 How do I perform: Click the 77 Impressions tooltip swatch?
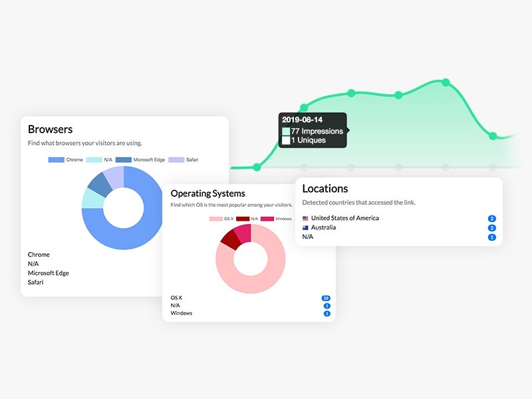286,131
